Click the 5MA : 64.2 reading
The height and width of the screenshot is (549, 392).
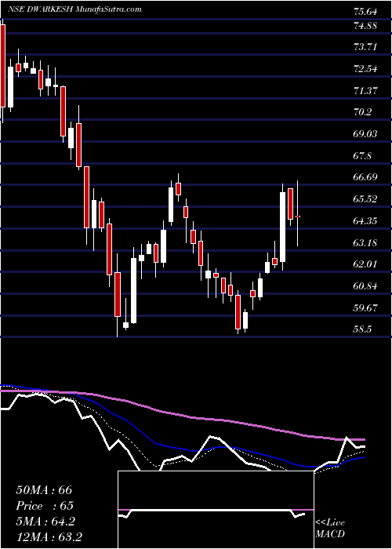click(45, 522)
